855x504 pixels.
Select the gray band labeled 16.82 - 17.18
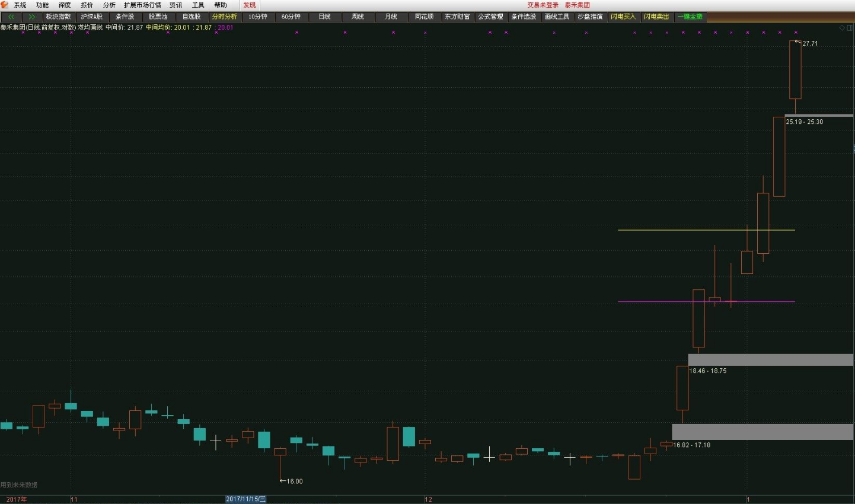(x=763, y=432)
